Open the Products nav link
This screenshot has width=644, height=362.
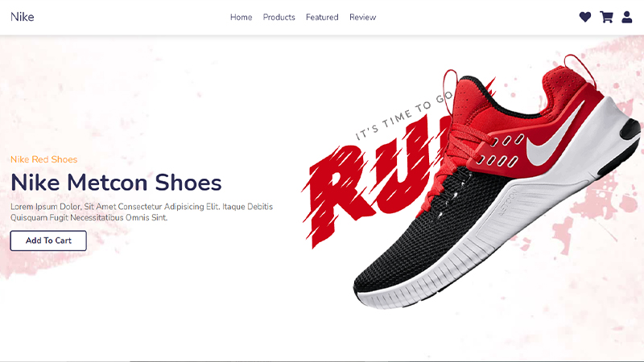[x=279, y=17]
